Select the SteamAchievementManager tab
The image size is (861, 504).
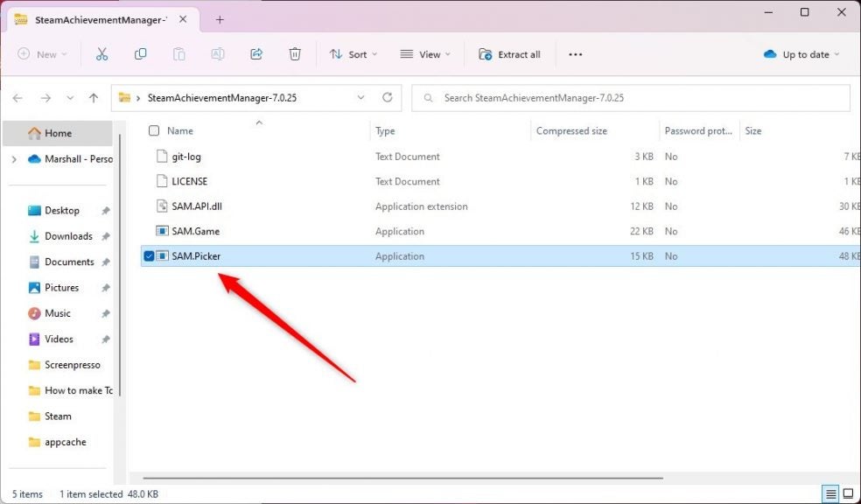coord(96,19)
